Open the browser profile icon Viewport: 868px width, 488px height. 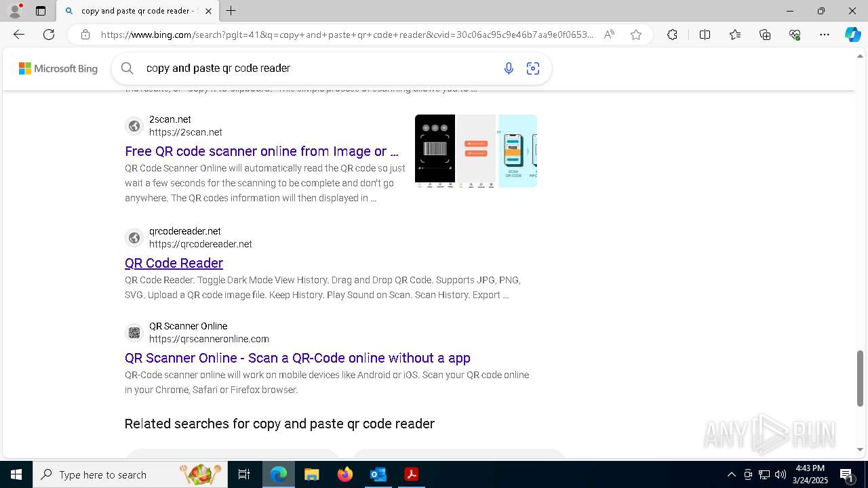tap(15, 11)
